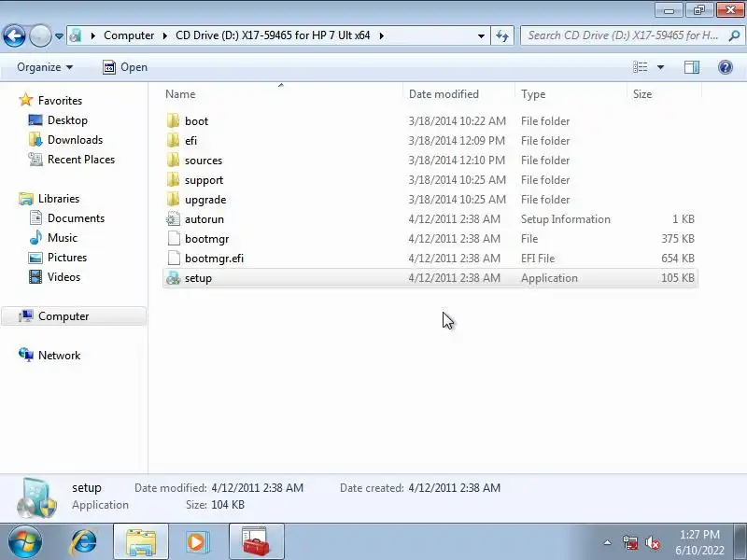Click the Computer breadcrumb in address bar
747x560 pixels.
click(x=129, y=35)
